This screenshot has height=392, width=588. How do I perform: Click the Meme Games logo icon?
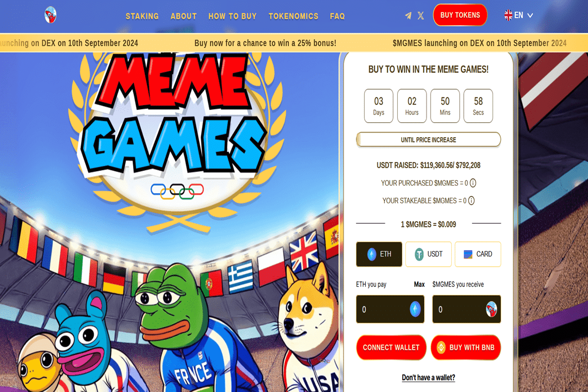coord(50,15)
